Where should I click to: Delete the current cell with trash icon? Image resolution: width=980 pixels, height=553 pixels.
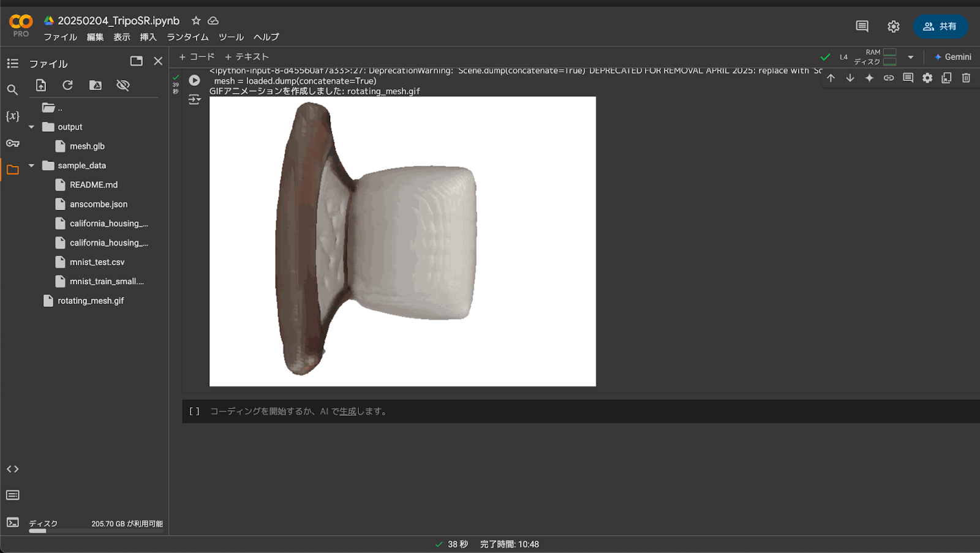coord(967,78)
